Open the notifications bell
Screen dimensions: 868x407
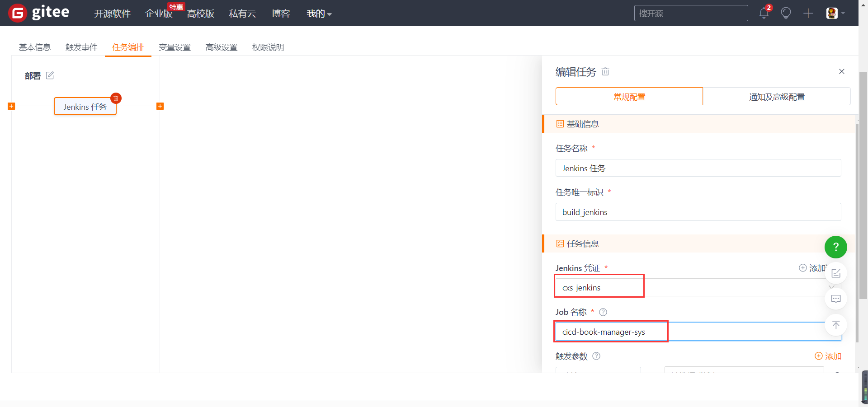click(764, 13)
